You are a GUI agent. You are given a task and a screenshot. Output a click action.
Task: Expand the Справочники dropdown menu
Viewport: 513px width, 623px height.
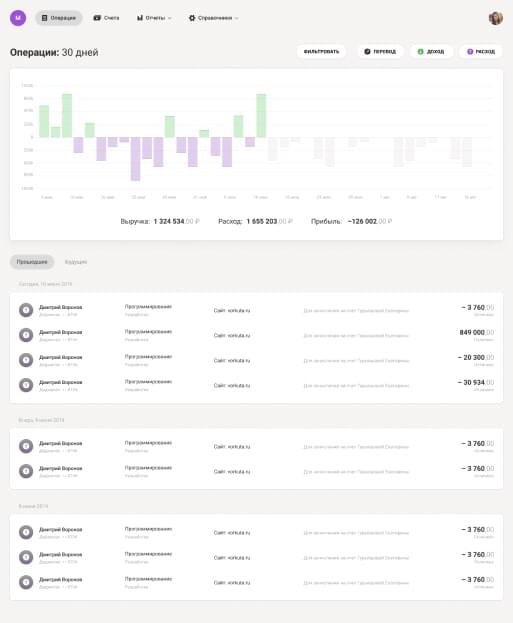coord(213,18)
